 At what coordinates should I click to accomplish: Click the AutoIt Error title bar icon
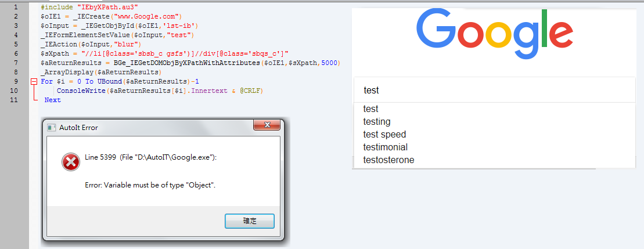click(x=52, y=128)
